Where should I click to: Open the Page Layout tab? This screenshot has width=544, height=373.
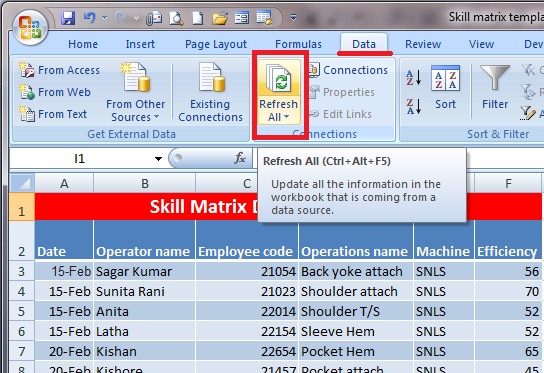coord(216,44)
